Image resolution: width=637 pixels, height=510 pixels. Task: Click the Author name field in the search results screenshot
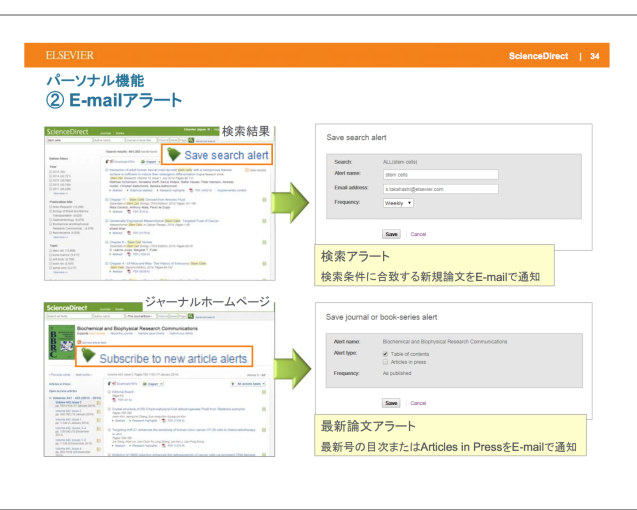(109, 140)
